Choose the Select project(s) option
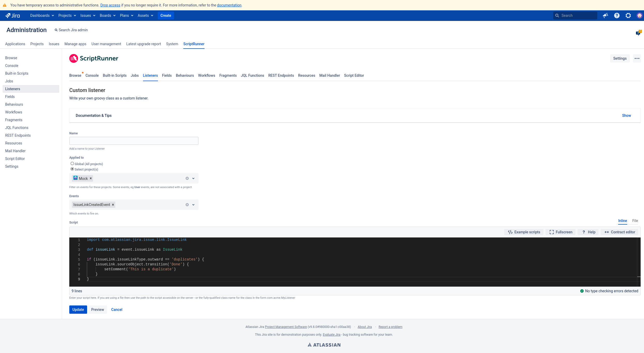The width and height of the screenshot is (644, 353). [72, 169]
